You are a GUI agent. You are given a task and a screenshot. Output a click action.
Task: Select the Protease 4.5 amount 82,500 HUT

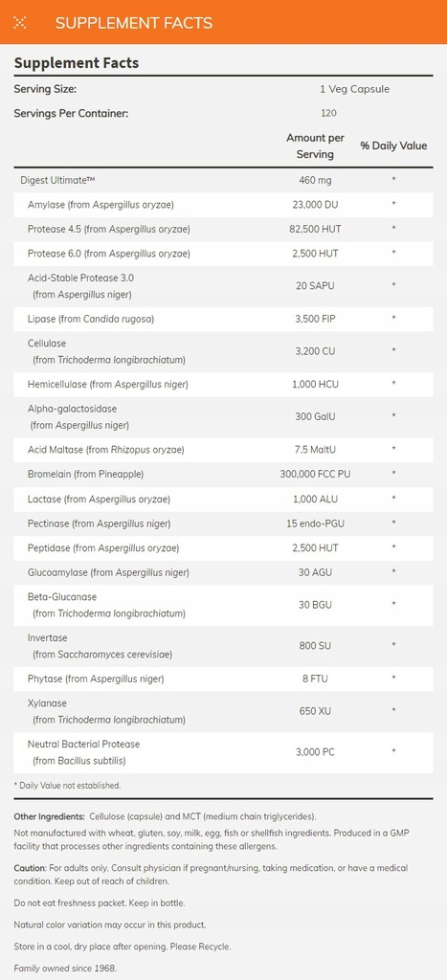point(317,230)
